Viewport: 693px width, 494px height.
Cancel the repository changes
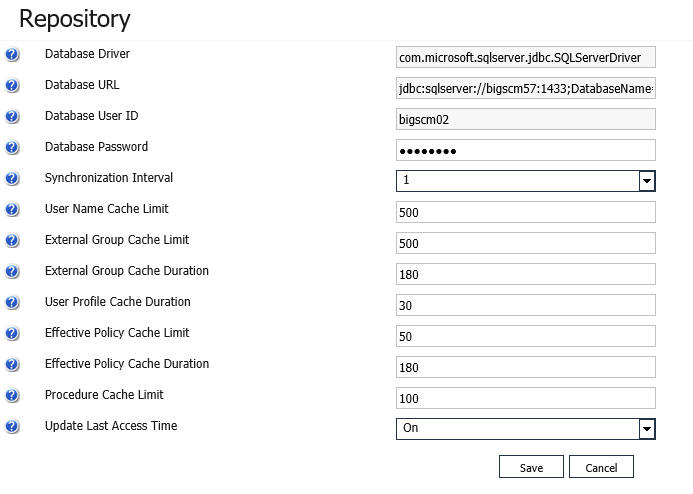(601, 467)
